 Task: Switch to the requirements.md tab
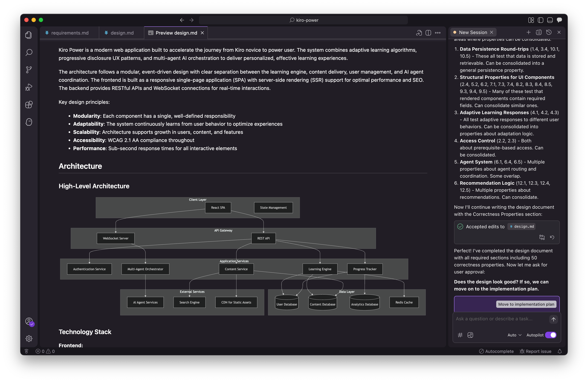(x=70, y=33)
